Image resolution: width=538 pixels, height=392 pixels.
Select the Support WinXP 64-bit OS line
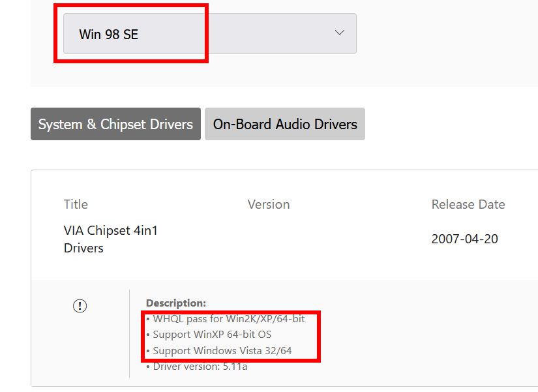pos(209,335)
